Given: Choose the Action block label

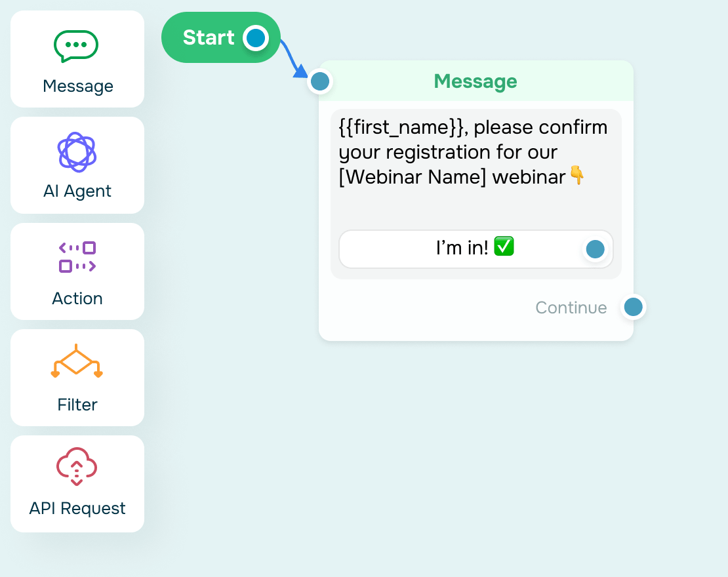Looking at the screenshot, I should coord(77,298).
